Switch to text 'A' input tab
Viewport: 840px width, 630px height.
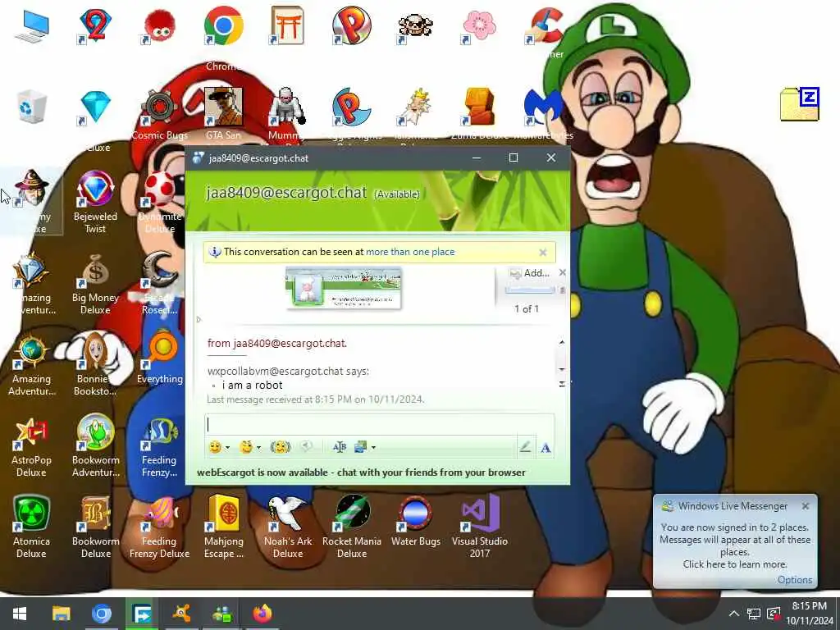[x=546, y=448]
